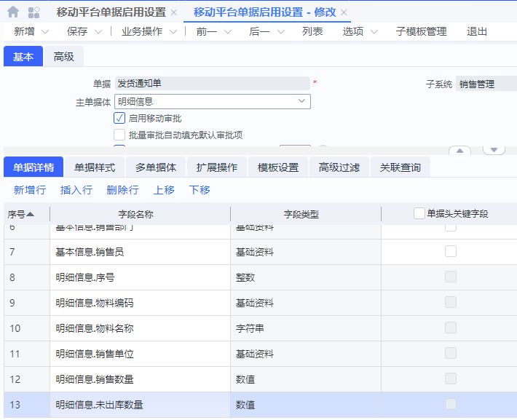This screenshot has height=420, width=517.
Task: Switch to the 高级 tab
Action: (64, 57)
